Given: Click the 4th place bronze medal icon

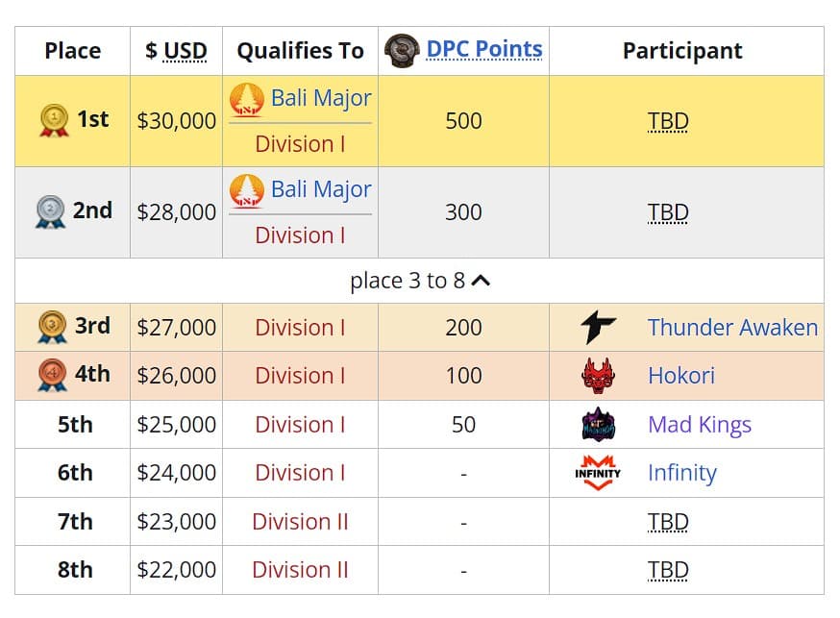Looking at the screenshot, I should point(52,376).
